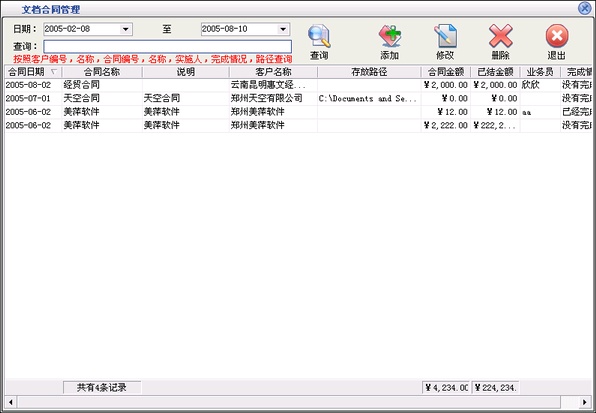
Task: Close the 文档合同管理 window
Action: (x=584, y=8)
